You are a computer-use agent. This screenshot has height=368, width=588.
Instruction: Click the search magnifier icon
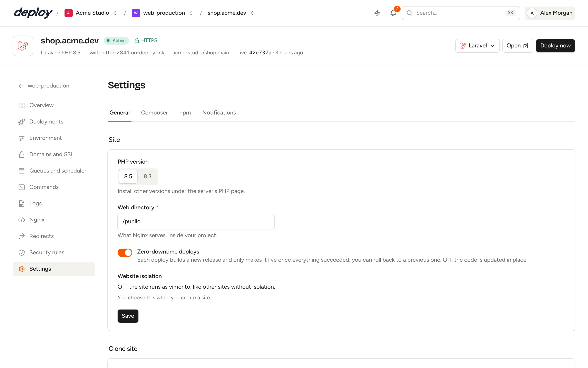409,13
